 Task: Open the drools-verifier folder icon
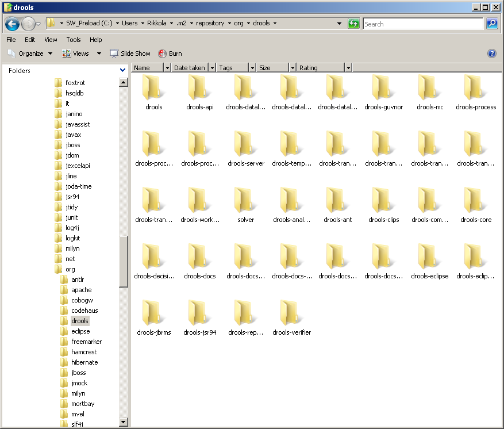point(291,312)
